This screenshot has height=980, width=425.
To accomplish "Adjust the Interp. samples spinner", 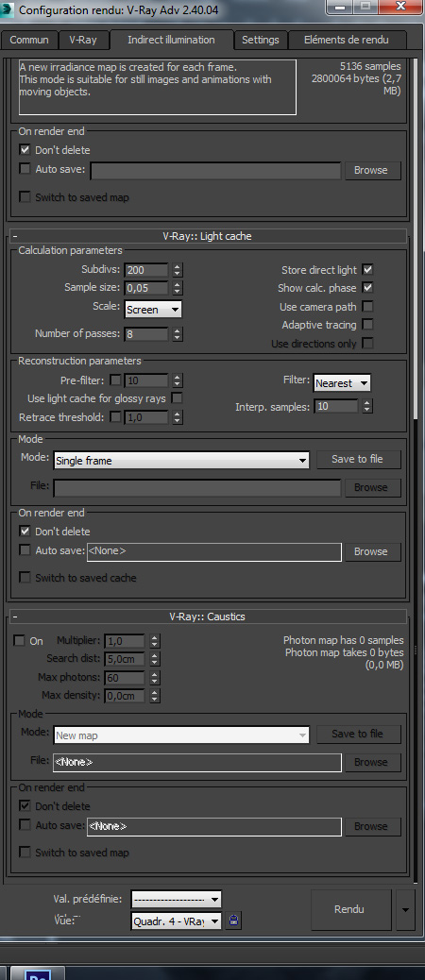I will pyautogui.click(x=366, y=406).
